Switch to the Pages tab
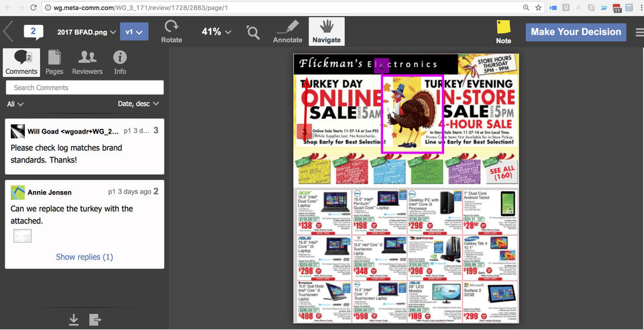The width and height of the screenshot is (644, 330). click(54, 62)
